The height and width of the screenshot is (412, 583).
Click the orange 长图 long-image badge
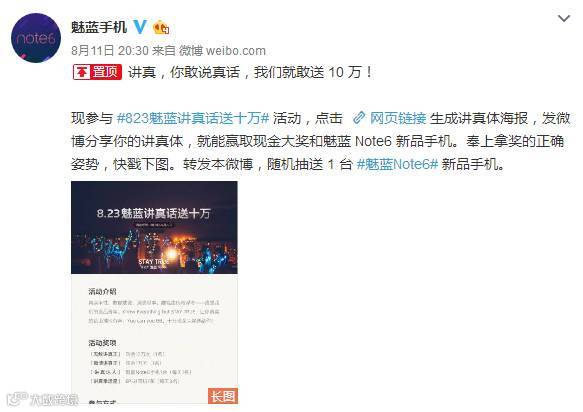pyautogui.click(x=223, y=396)
